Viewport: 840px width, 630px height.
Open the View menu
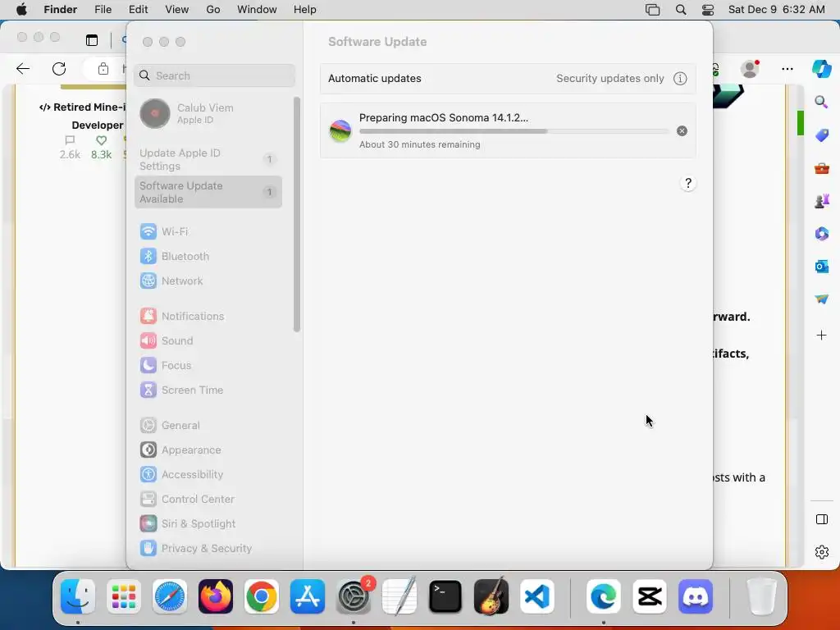pyautogui.click(x=177, y=10)
